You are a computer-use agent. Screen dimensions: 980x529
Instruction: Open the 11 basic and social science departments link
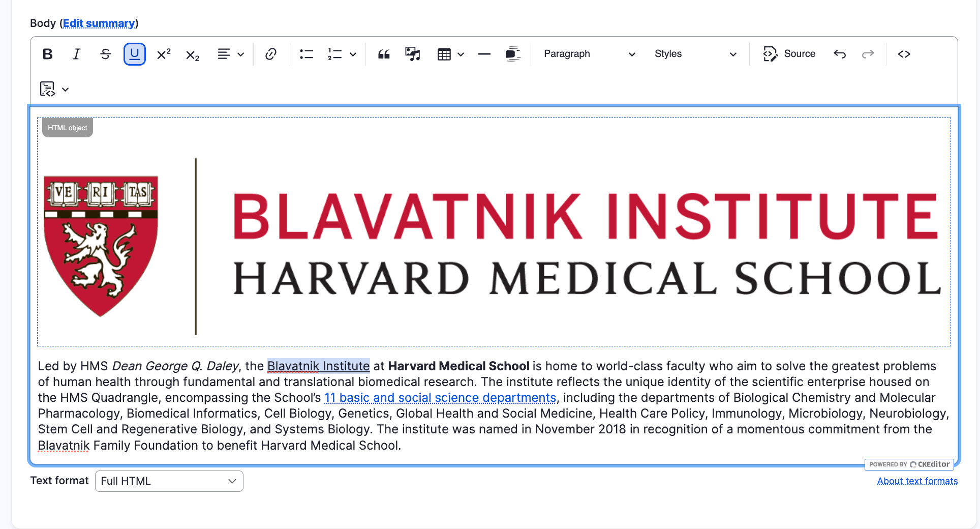(440, 398)
